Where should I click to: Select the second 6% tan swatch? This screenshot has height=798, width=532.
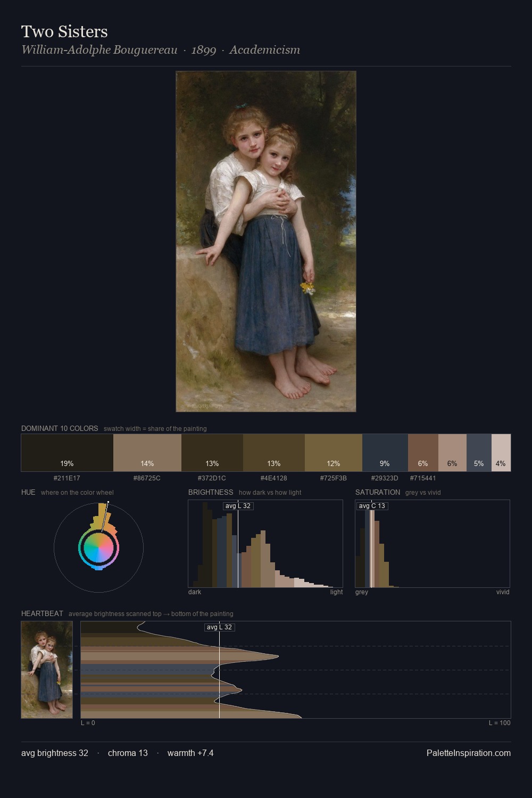click(452, 453)
